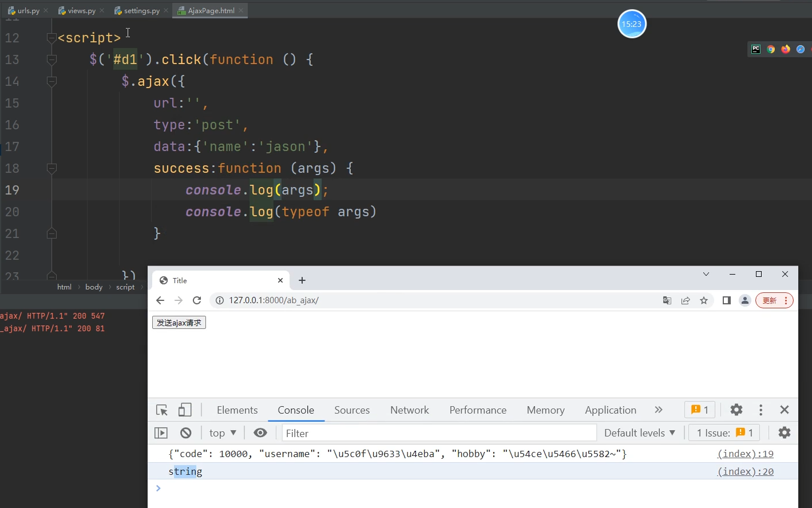The width and height of the screenshot is (812, 508).
Task: Click the fold end marker on line 21
Action: tap(52, 233)
